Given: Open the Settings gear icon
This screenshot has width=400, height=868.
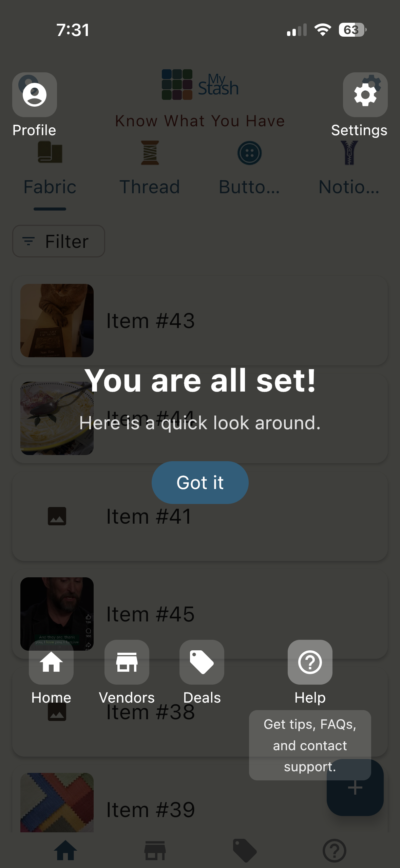Looking at the screenshot, I should click(x=365, y=94).
